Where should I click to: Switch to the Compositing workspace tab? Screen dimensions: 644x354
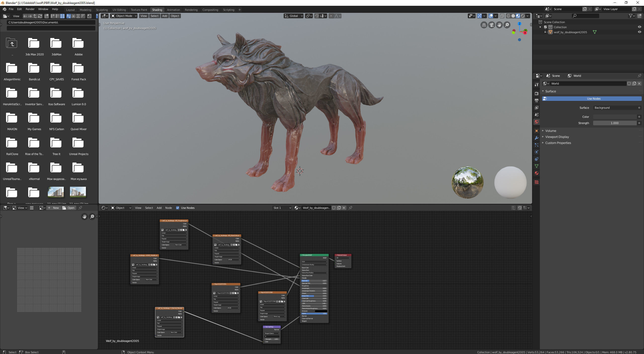pyautogui.click(x=210, y=10)
